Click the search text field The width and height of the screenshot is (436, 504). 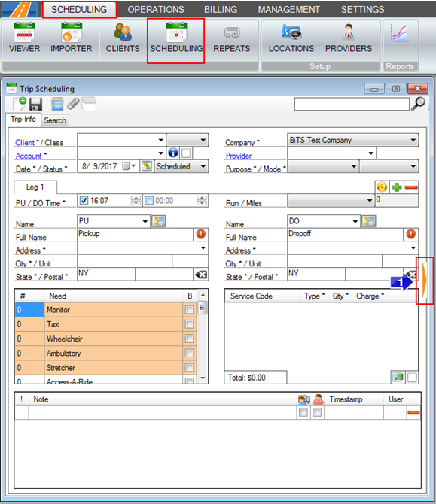pos(352,104)
